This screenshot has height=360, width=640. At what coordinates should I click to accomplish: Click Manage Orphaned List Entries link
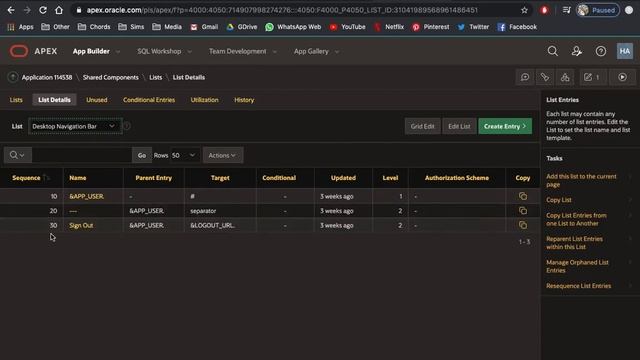pos(577,266)
